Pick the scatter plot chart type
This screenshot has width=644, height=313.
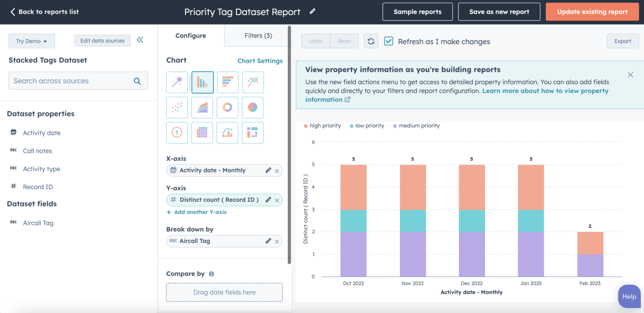[177, 107]
